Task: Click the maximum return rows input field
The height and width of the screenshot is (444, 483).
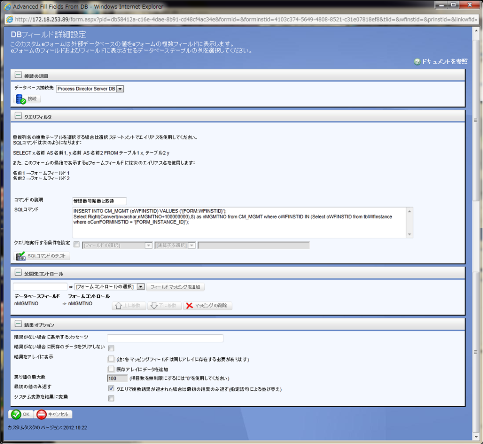Action: click(117, 378)
